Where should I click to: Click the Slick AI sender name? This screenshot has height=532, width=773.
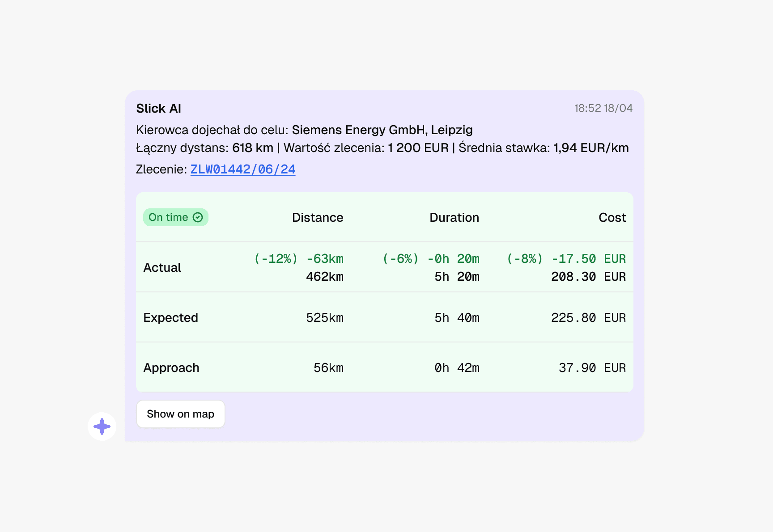click(x=158, y=109)
